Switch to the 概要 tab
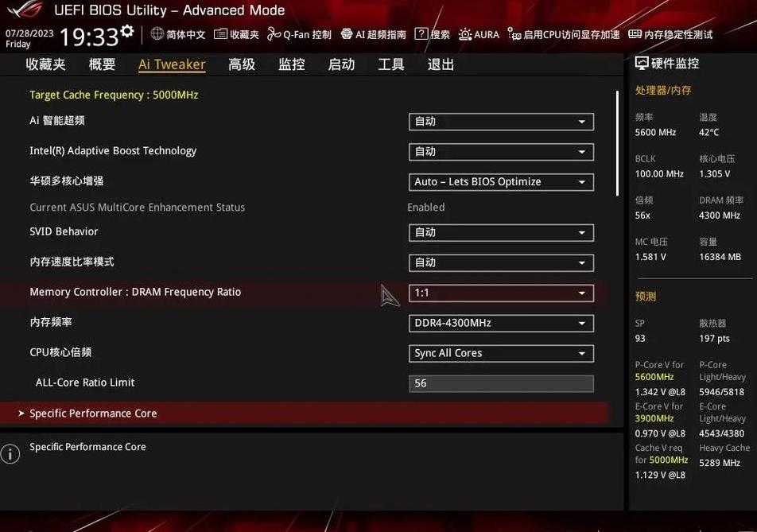 click(103, 64)
